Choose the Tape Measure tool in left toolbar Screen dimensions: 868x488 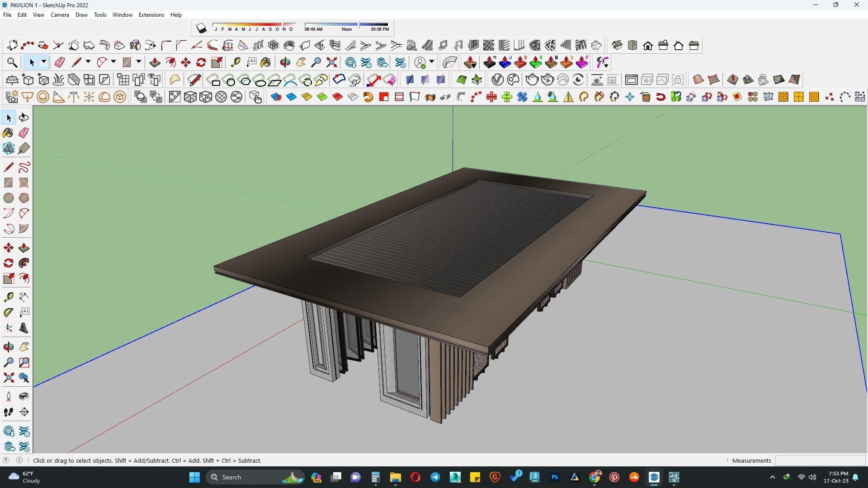pos(8,297)
